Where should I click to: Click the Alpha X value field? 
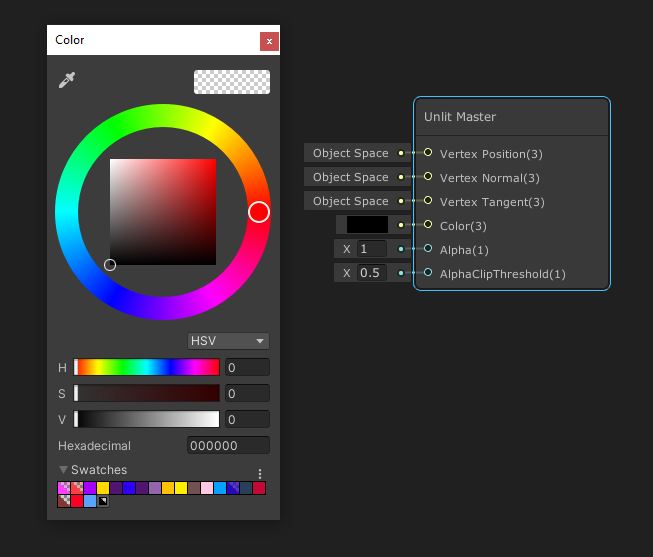[x=371, y=249]
